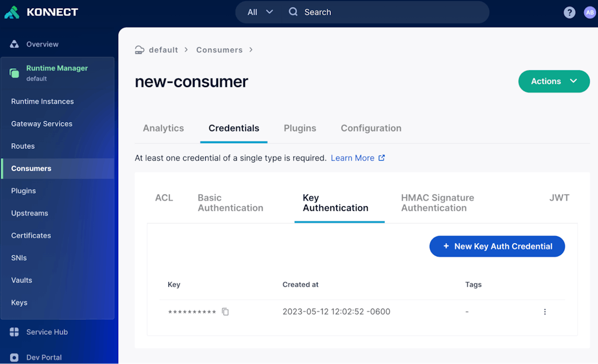Viewport: 598px width, 364px height.
Task: Click the Dev Portal sidebar icon
Action: tap(14, 357)
